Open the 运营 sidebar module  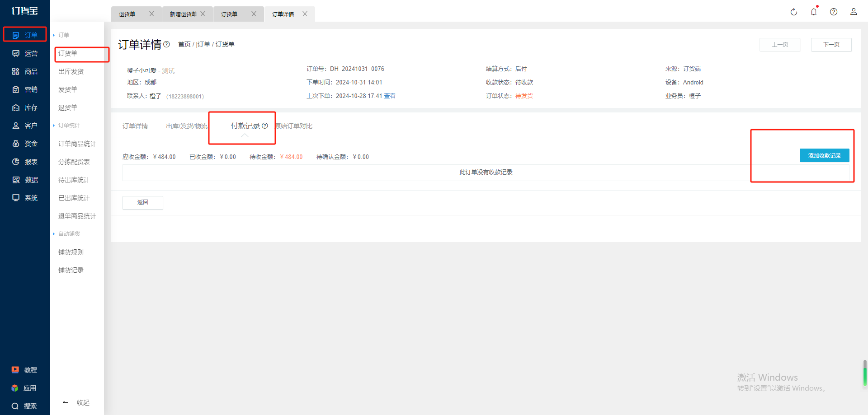25,53
